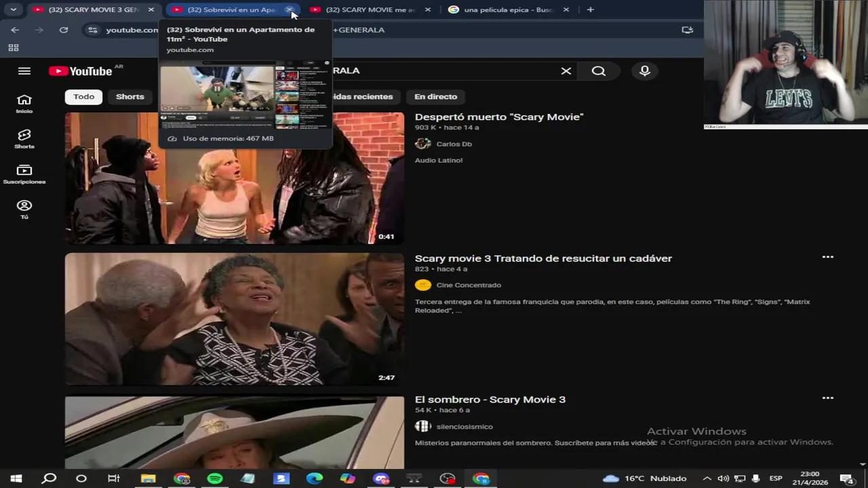Open Task View on the taskbar

pyautogui.click(x=114, y=479)
